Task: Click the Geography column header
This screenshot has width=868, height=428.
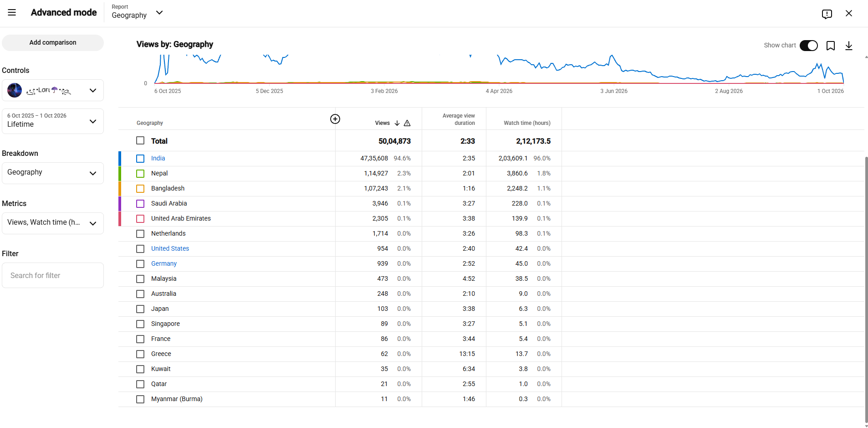Action: click(150, 123)
